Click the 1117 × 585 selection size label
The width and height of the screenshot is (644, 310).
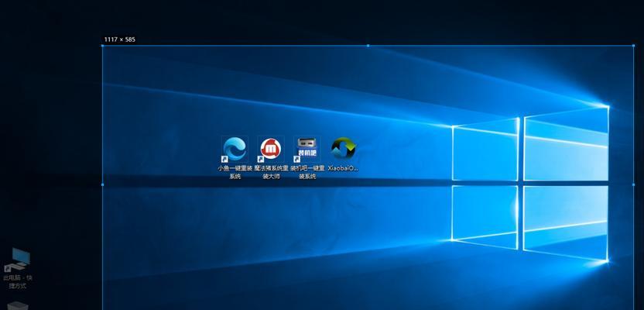(x=119, y=40)
